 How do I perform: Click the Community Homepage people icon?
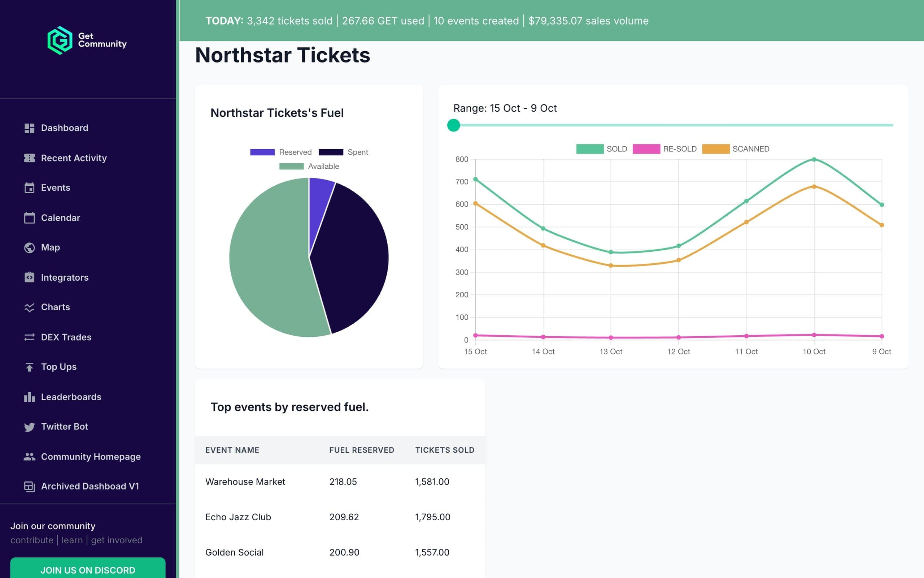point(29,456)
